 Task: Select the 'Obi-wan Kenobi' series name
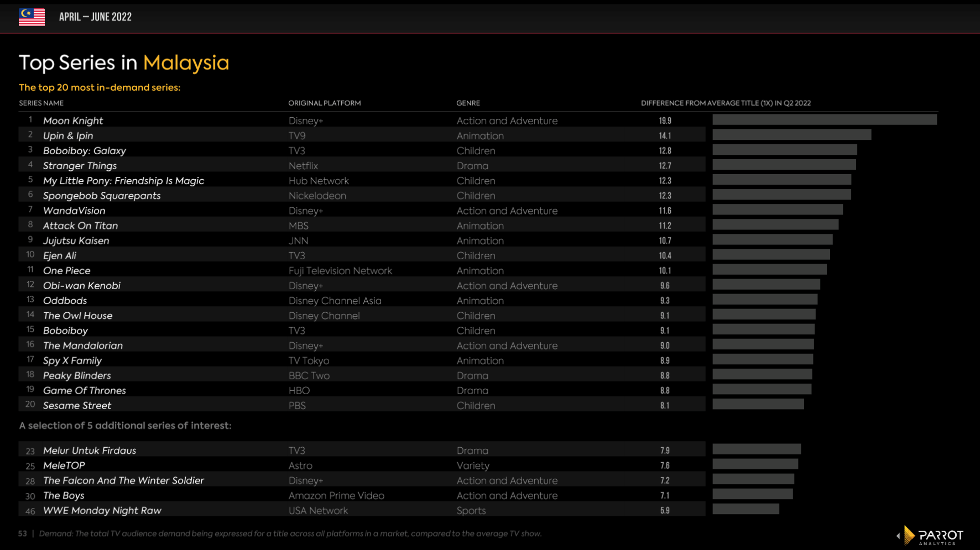tap(82, 285)
